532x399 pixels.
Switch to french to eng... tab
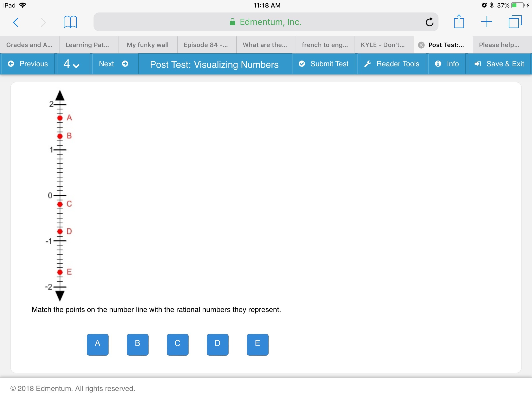325,45
